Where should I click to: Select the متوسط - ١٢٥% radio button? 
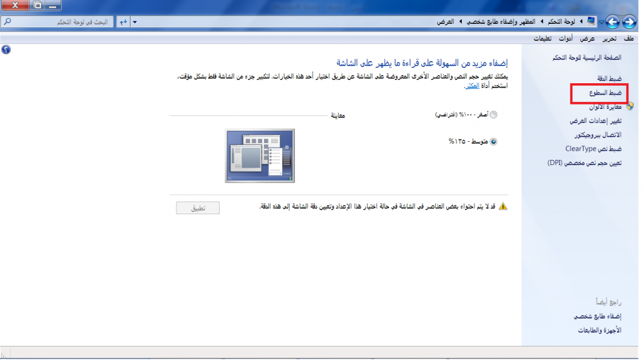494,141
